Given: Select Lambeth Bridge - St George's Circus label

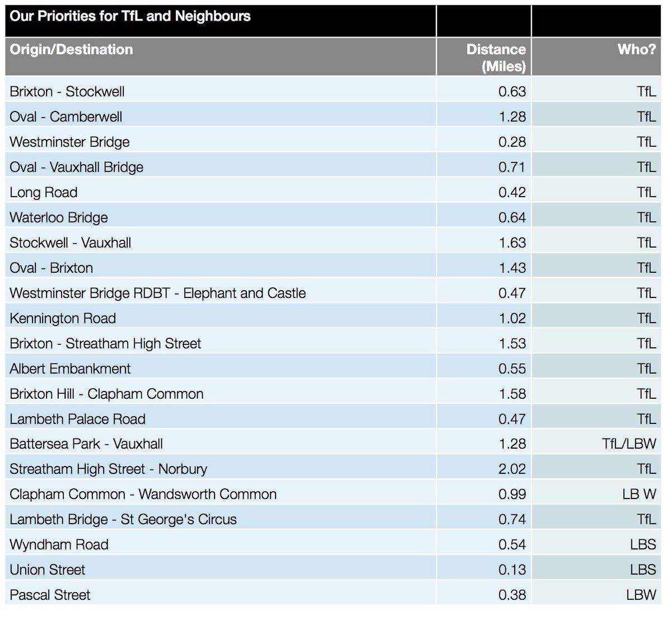Looking at the screenshot, I should (x=123, y=519).
